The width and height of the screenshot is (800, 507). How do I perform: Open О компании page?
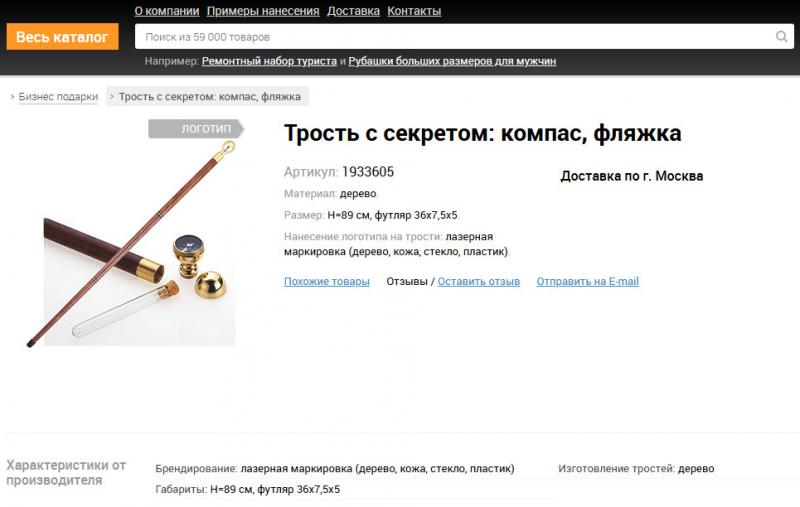167,11
